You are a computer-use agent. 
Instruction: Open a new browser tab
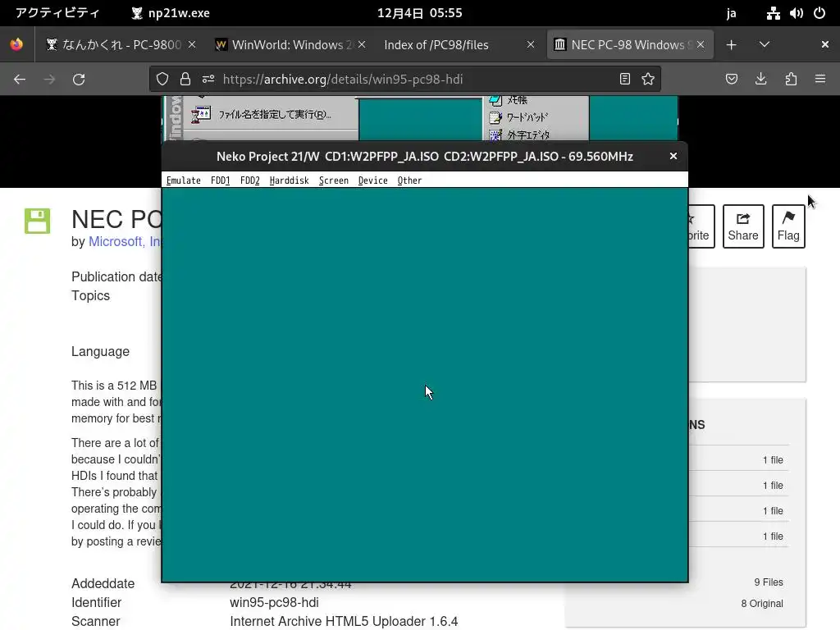(731, 45)
